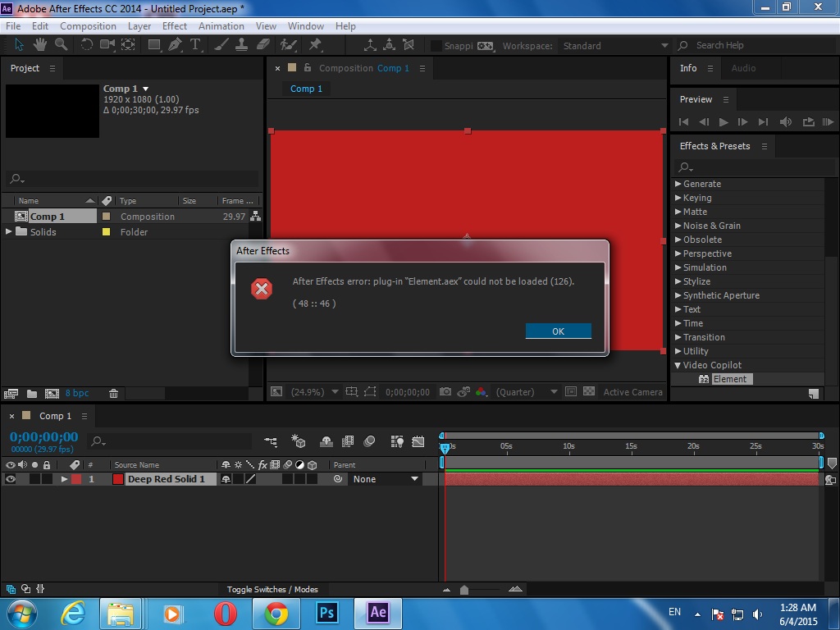Select the Info panel tab
Viewport: 840px width, 630px height.
pyautogui.click(x=688, y=68)
